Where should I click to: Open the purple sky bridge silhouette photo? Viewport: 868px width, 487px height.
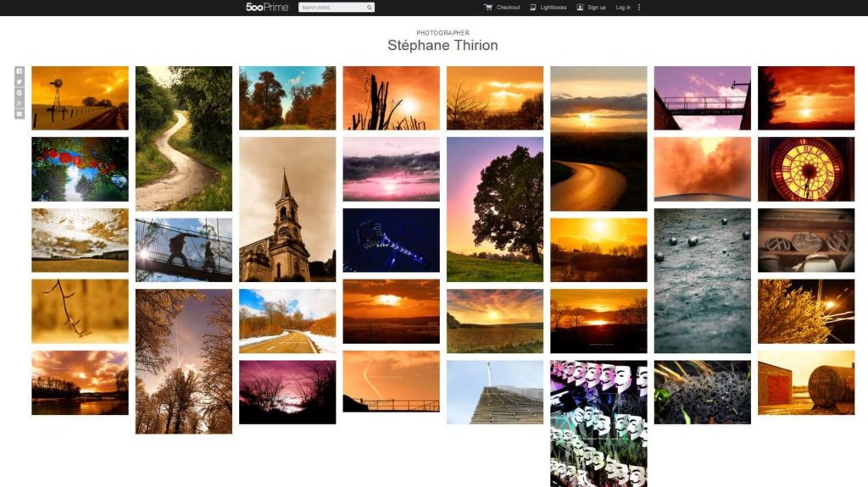tap(703, 98)
